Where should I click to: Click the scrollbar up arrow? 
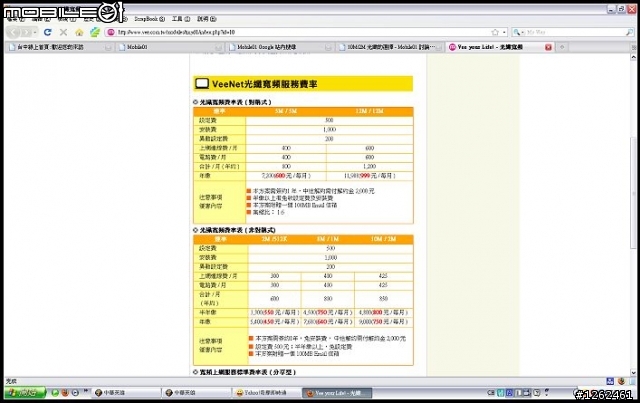pos(633,58)
